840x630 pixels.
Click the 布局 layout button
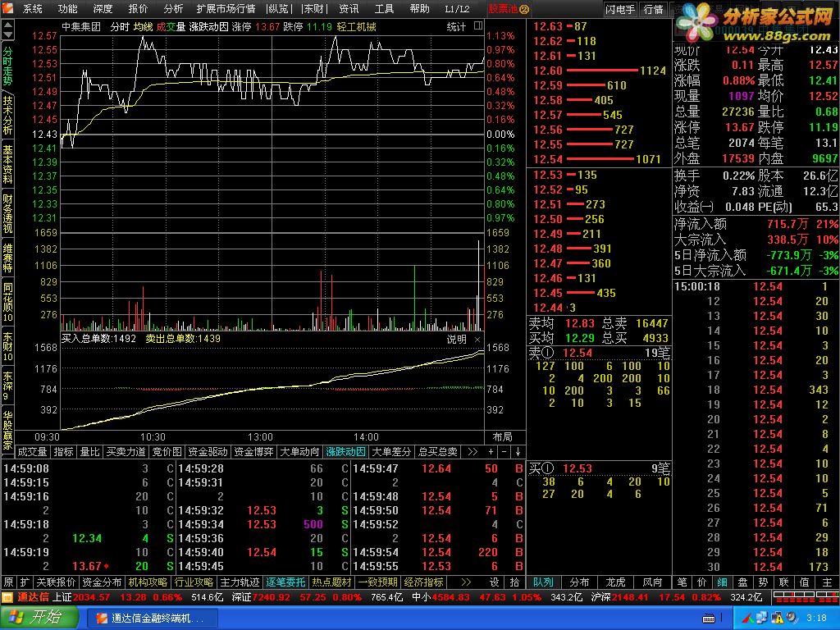tap(502, 437)
